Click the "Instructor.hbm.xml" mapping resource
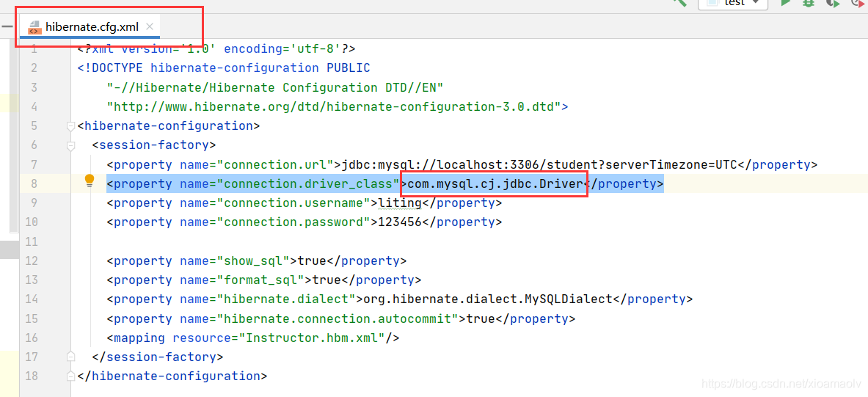The height and width of the screenshot is (397, 868). coord(312,338)
